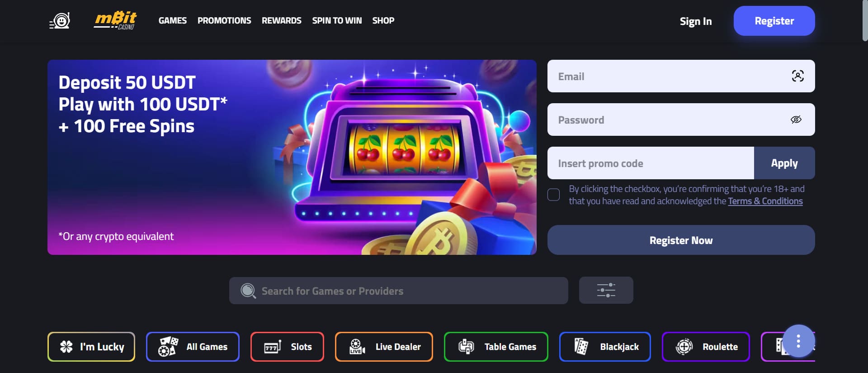This screenshot has width=868, height=373.
Task: Open the Live Dealer category
Action: tap(384, 347)
